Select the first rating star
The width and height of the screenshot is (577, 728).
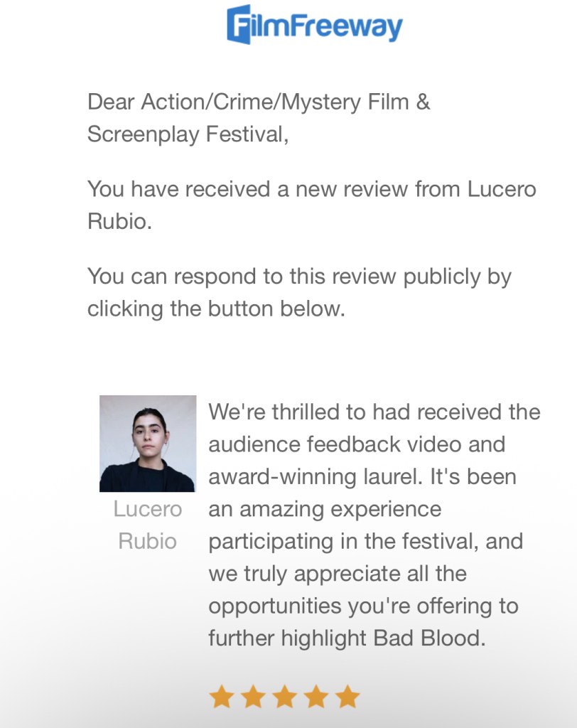click(x=222, y=697)
